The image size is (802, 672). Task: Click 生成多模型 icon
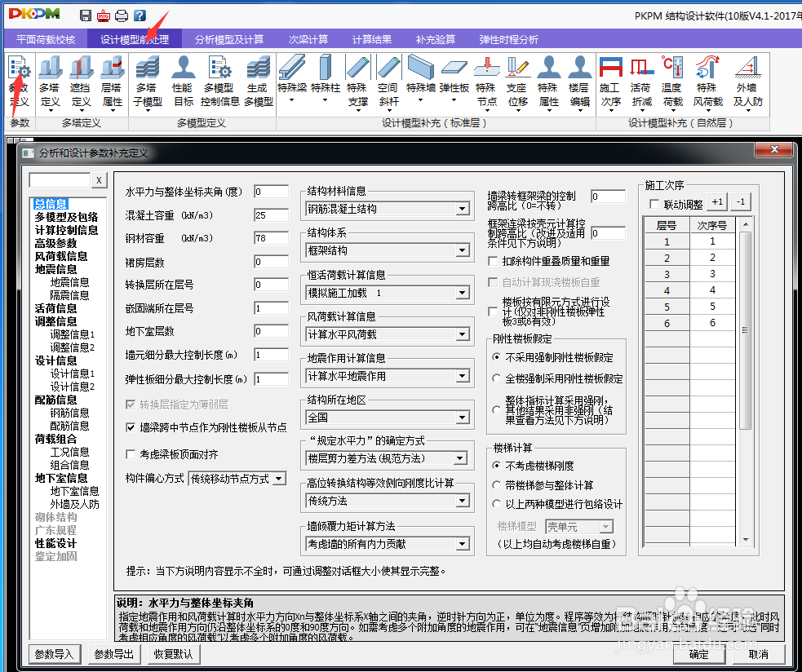coord(259,82)
